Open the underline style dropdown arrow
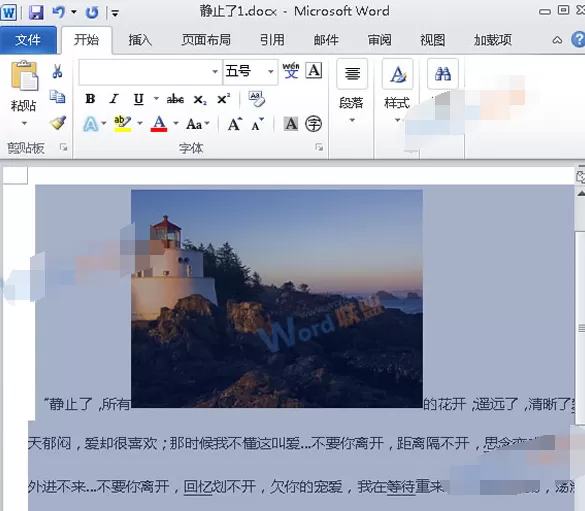Image resolution: width=585 pixels, height=511 pixels. pos(156,99)
